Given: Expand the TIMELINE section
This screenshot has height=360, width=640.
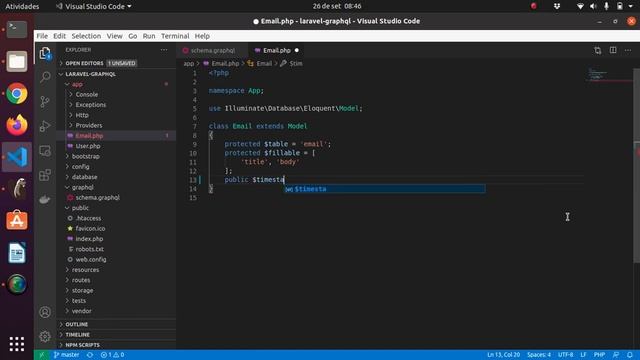Looking at the screenshot, I should (78, 335).
